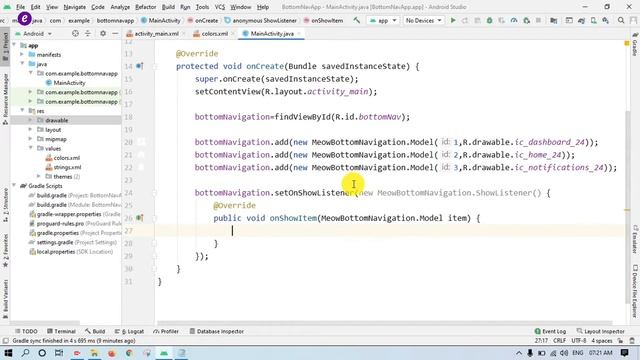Toggle the Build Variants side tab
This screenshot has height=360, width=640.
pos(5,299)
